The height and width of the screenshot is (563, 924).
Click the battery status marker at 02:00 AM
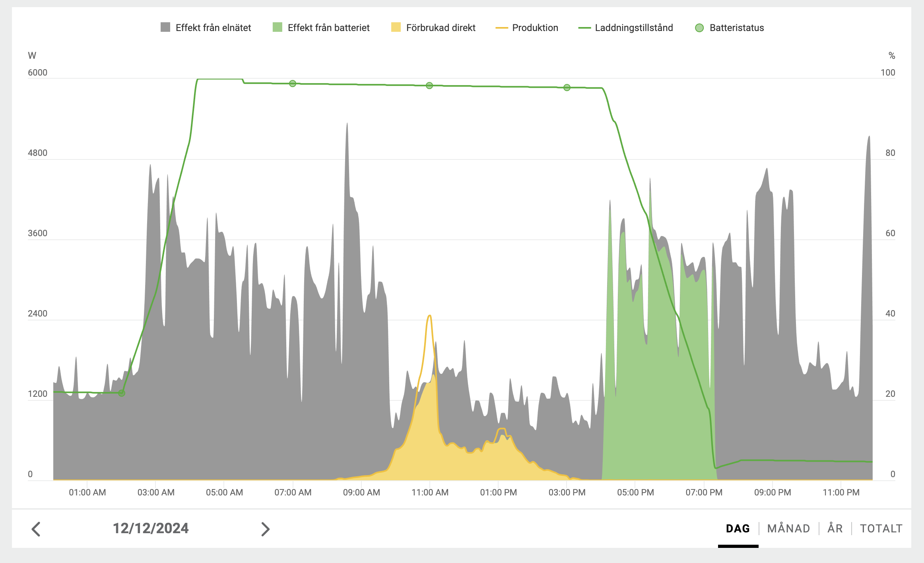[x=122, y=393]
